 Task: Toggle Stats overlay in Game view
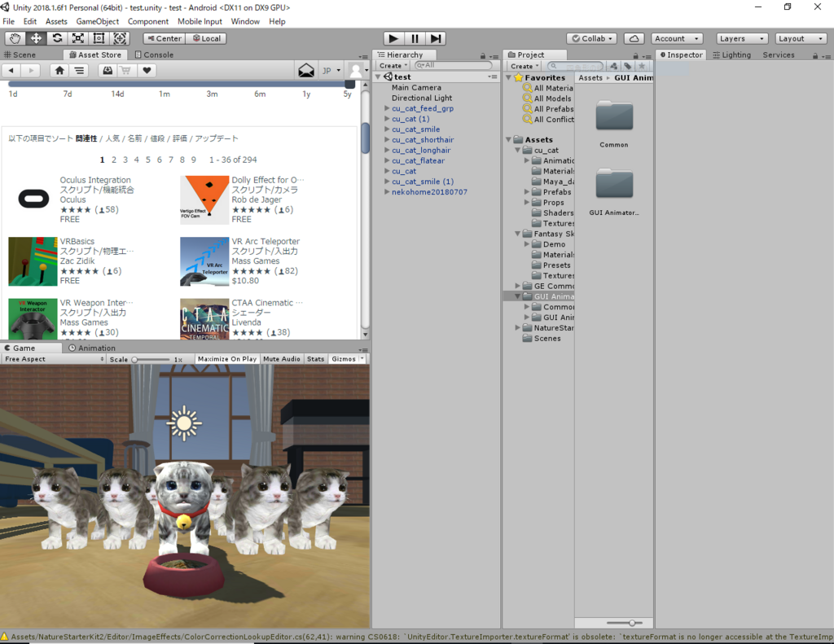click(x=315, y=359)
